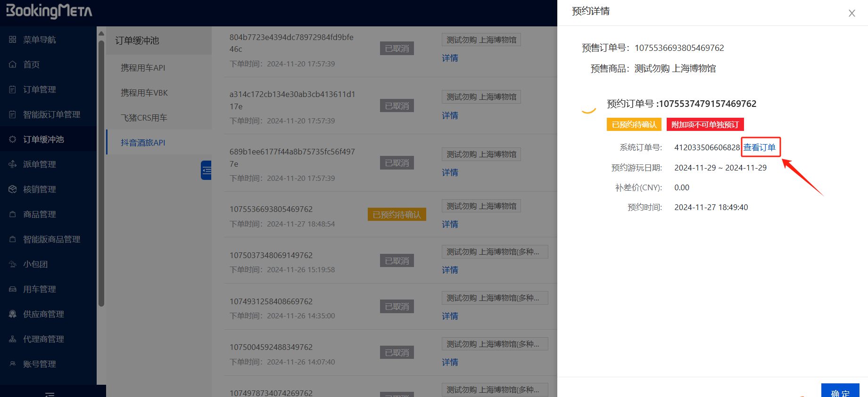Image resolution: width=868 pixels, height=397 pixels.
Task: Click 已预约待确认 status tag in order list
Action: [397, 214]
